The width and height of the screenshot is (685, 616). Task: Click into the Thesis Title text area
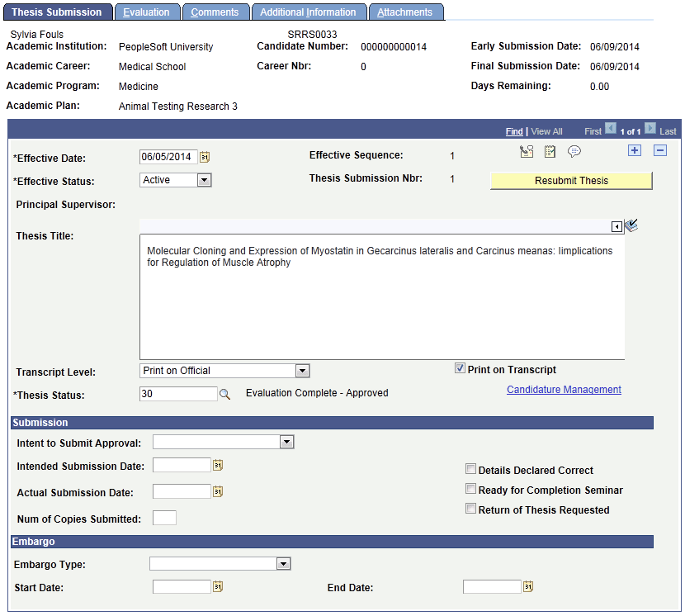[x=382, y=296]
